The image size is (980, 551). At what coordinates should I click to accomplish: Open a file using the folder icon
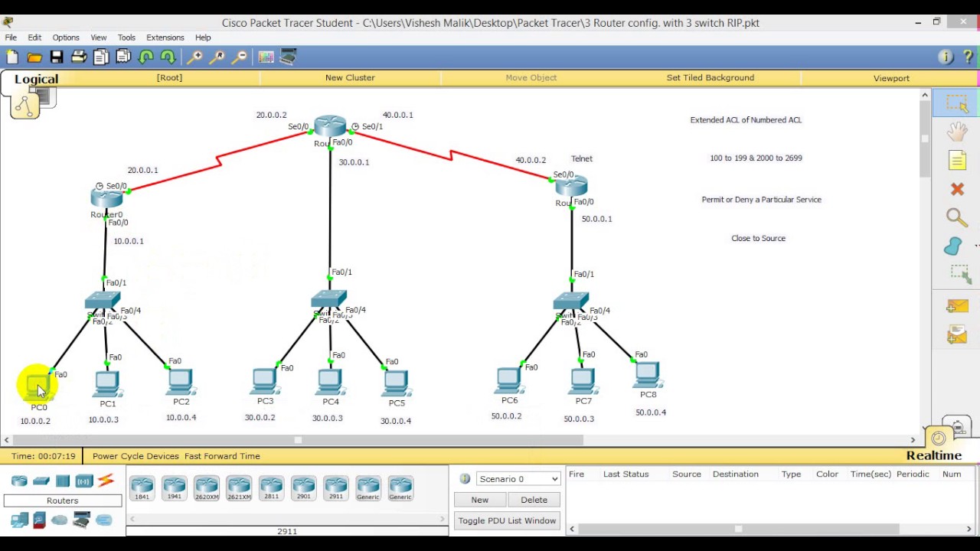(x=34, y=57)
